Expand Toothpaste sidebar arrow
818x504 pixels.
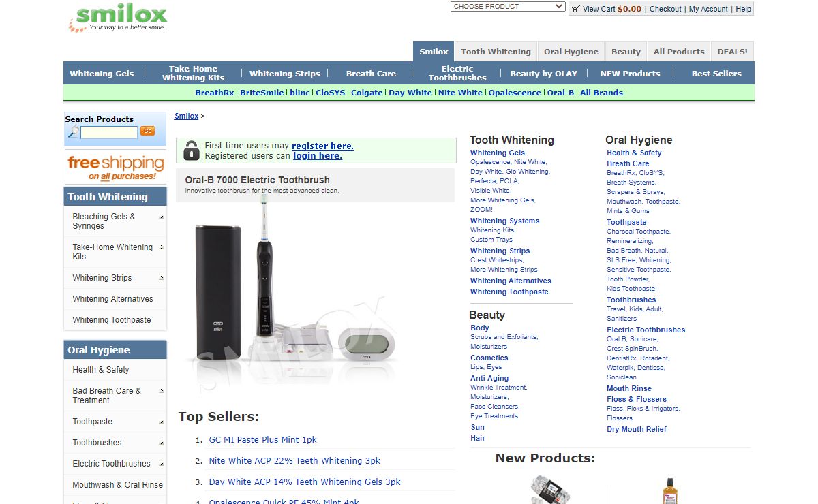coord(162,422)
